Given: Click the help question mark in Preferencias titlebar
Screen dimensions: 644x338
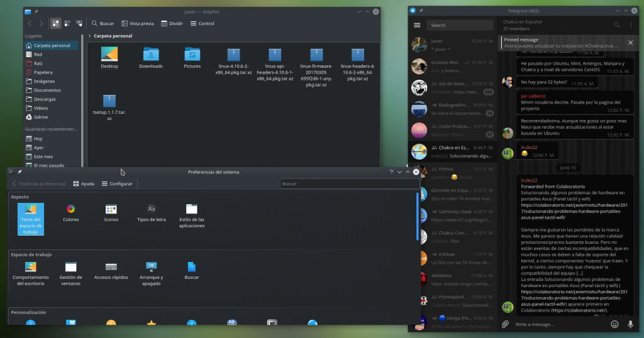Looking at the screenshot, I should click(391, 172).
